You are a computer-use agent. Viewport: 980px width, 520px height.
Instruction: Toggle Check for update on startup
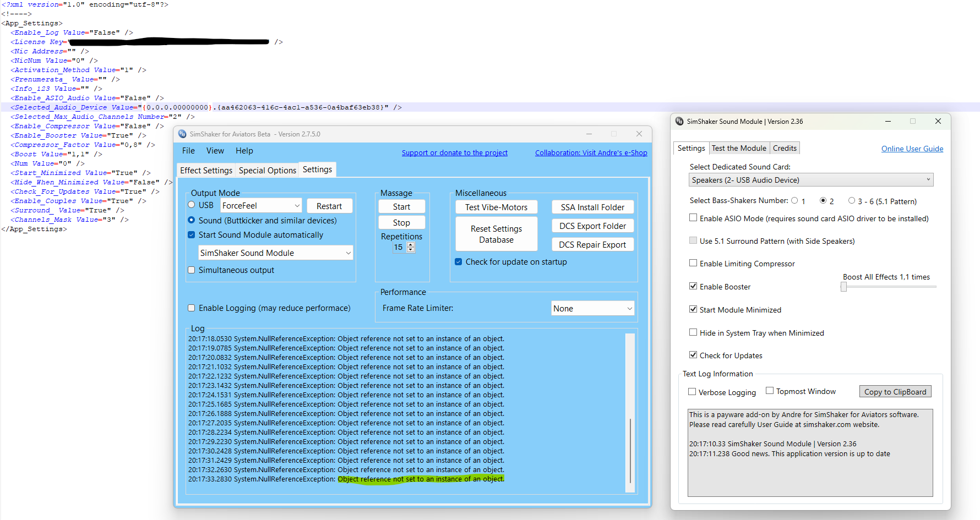click(x=459, y=262)
